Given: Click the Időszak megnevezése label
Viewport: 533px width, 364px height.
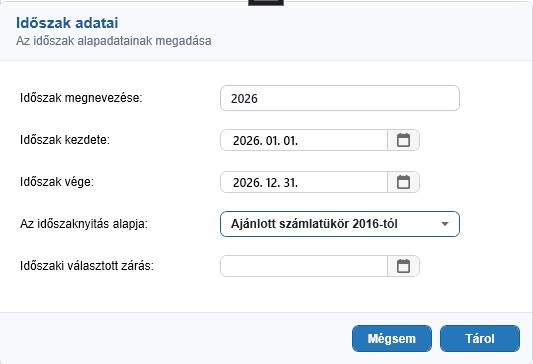Looking at the screenshot, I should tap(81, 98).
